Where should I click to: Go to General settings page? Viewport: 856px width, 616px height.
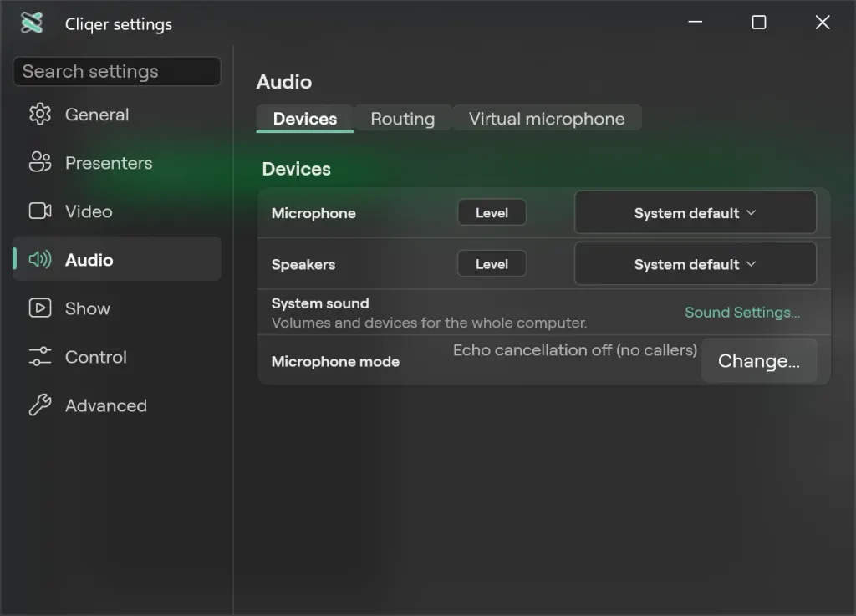click(x=117, y=114)
